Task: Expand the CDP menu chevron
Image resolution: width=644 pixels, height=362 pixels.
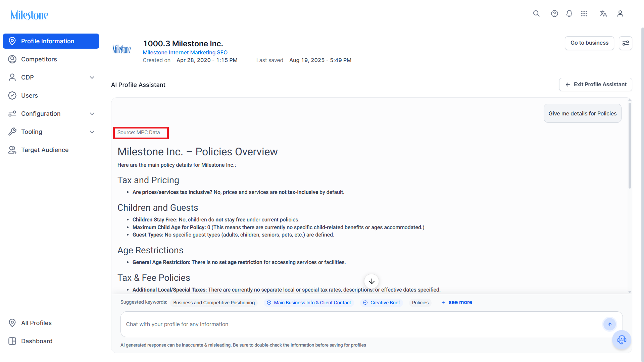Action: tap(92, 77)
